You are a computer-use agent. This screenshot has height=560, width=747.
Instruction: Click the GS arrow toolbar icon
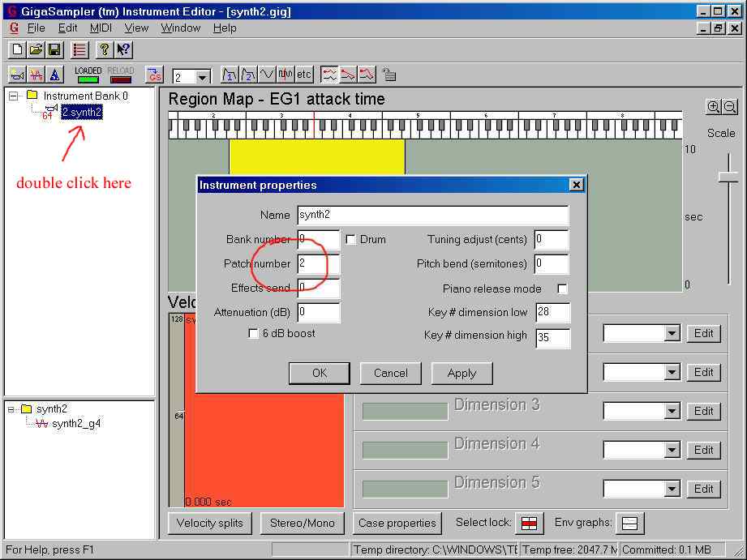click(154, 75)
